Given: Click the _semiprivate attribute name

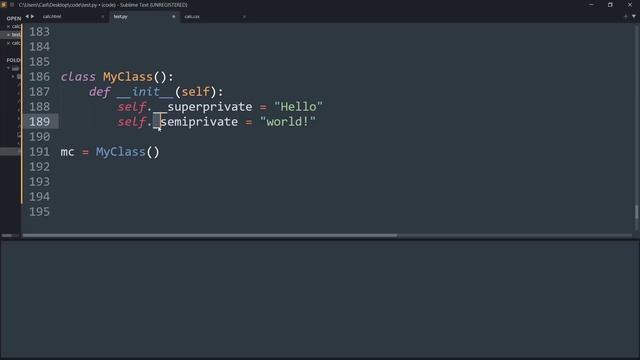Looking at the screenshot, I should [196, 122].
